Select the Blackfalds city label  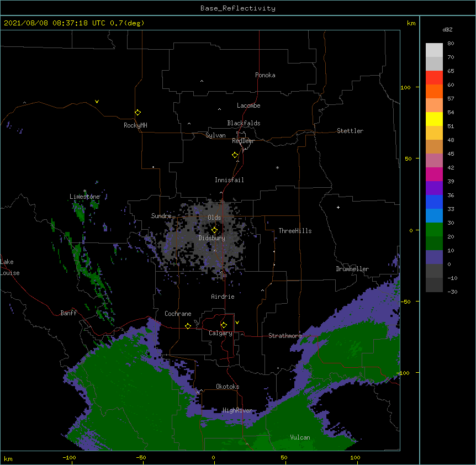pos(244,123)
